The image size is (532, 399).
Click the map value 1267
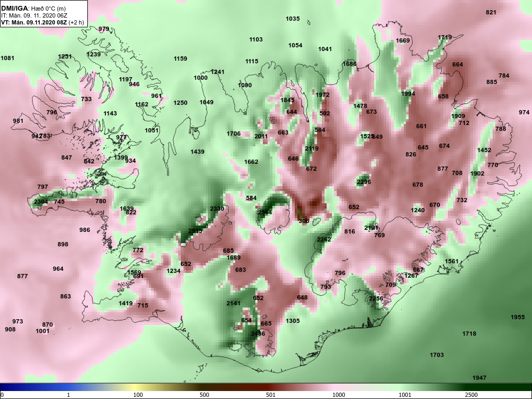pyautogui.click(x=411, y=276)
